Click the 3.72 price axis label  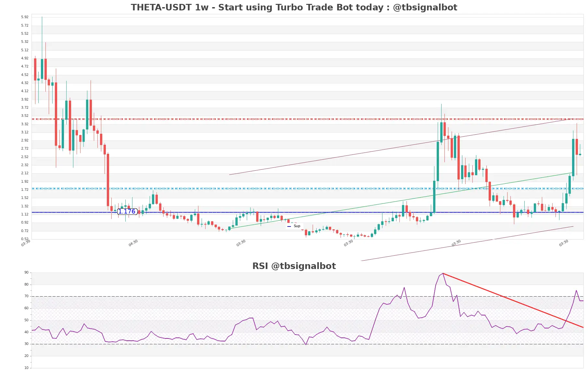[25, 107]
